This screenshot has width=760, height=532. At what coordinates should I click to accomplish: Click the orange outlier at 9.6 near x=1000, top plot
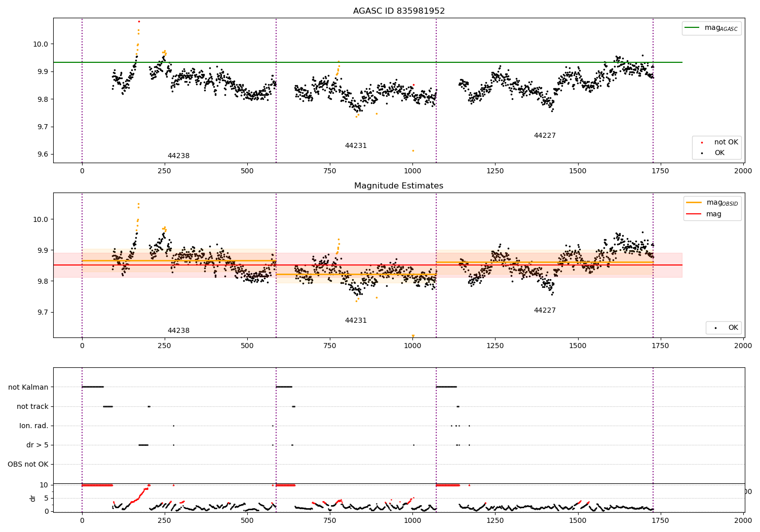(x=413, y=150)
